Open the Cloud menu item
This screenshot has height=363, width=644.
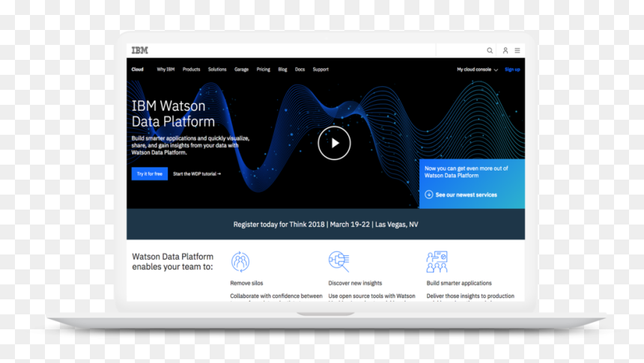pyautogui.click(x=138, y=70)
